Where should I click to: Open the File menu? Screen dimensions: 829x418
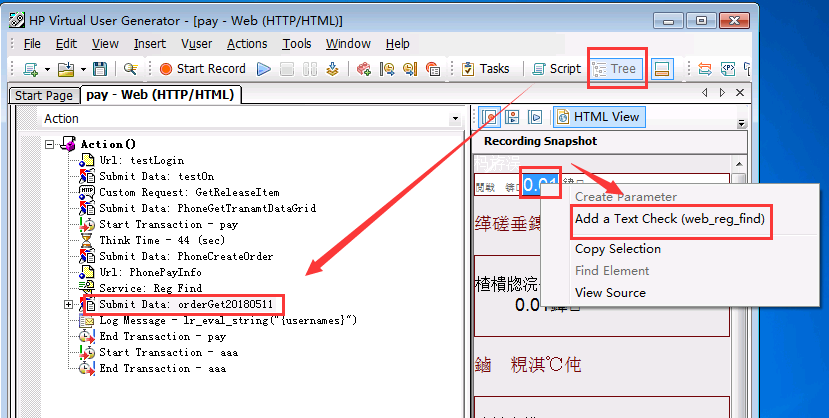(x=32, y=44)
